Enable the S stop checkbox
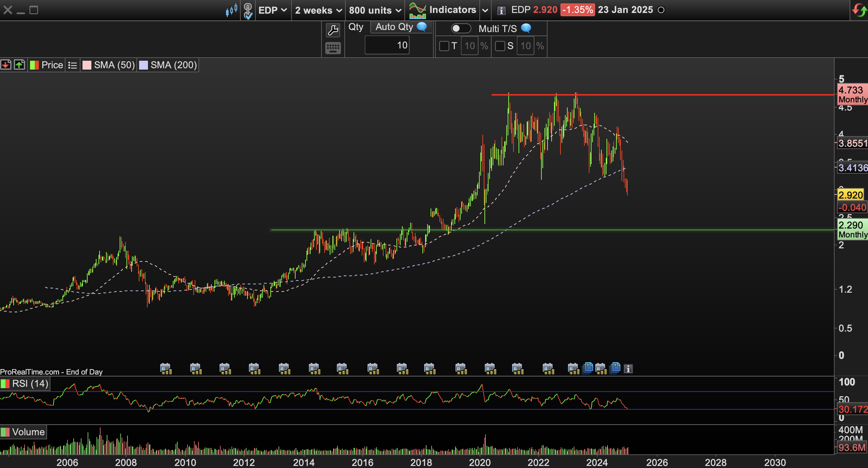This screenshot has height=468, width=868. [500, 46]
